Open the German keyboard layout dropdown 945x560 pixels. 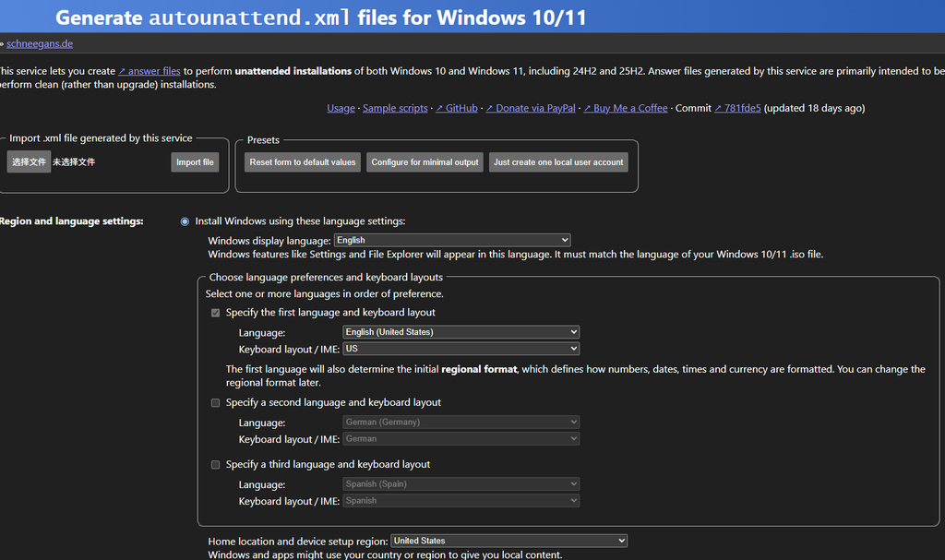(x=461, y=439)
